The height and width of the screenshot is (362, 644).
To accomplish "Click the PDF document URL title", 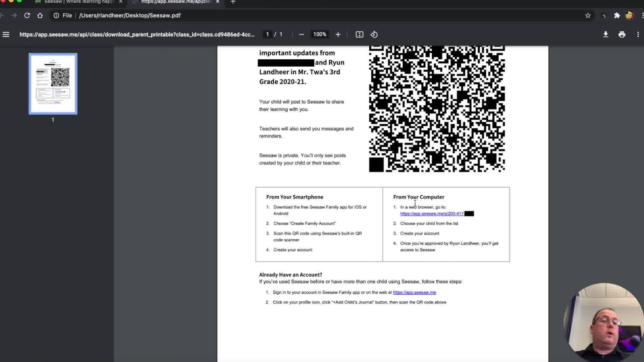I will tap(137, 35).
